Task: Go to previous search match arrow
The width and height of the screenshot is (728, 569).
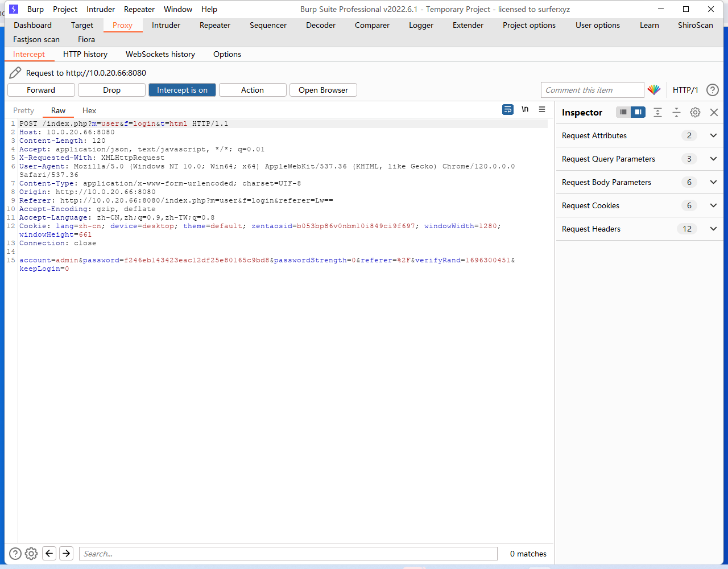Action: 49,553
